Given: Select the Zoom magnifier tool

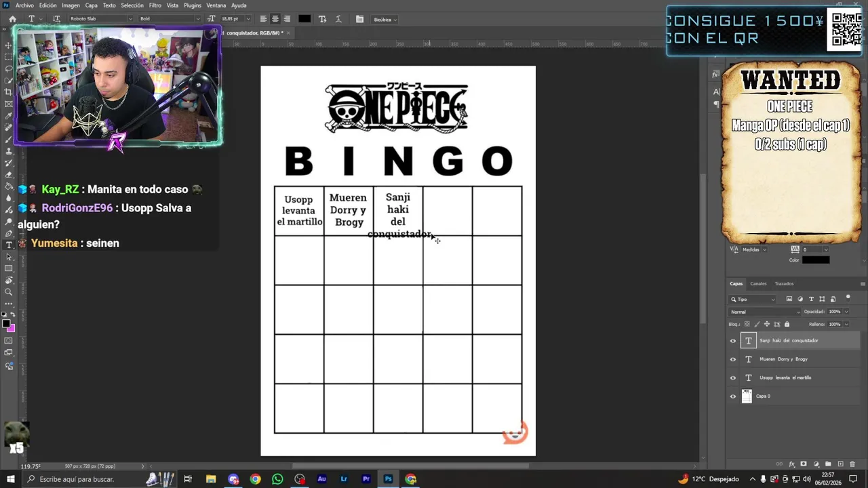Looking at the screenshot, I should [9, 293].
